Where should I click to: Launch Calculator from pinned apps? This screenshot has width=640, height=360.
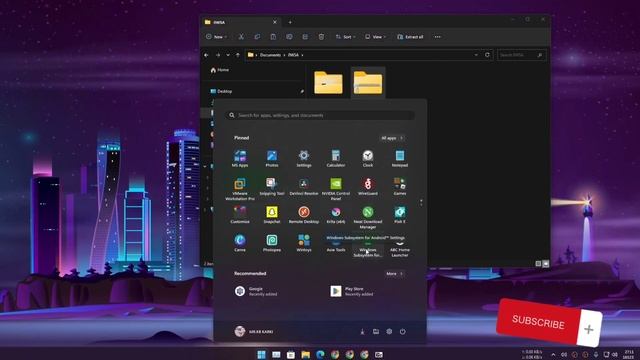coord(336,158)
